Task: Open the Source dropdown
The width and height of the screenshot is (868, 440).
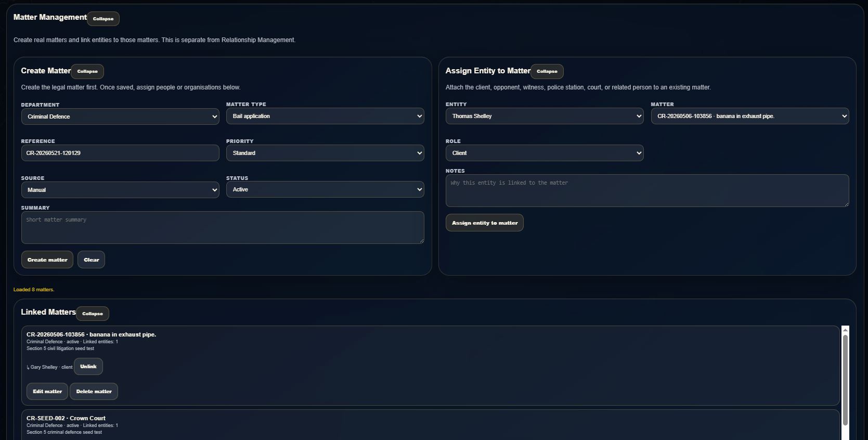Action: (x=120, y=190)
